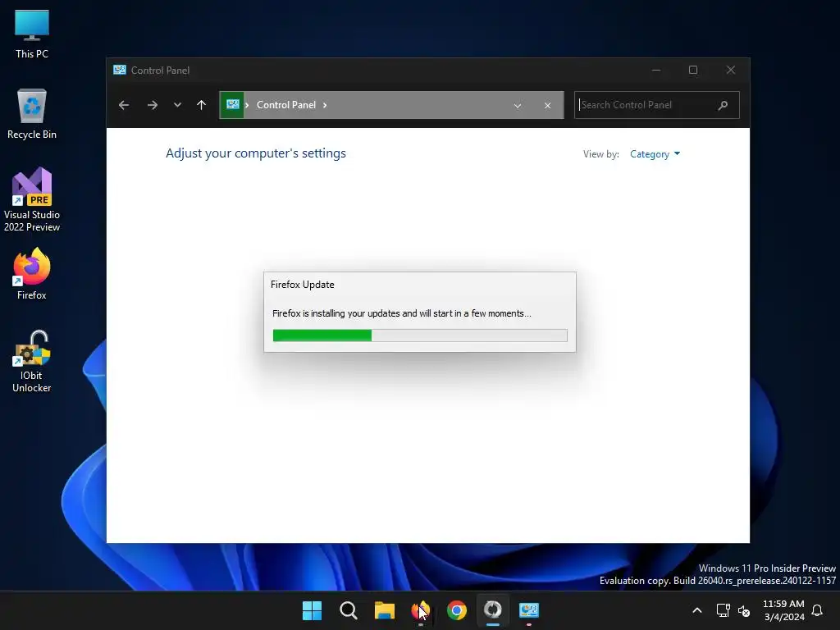Go forward in Control Panel navigation
Screen dimensions: 840x630
(152, 105)
